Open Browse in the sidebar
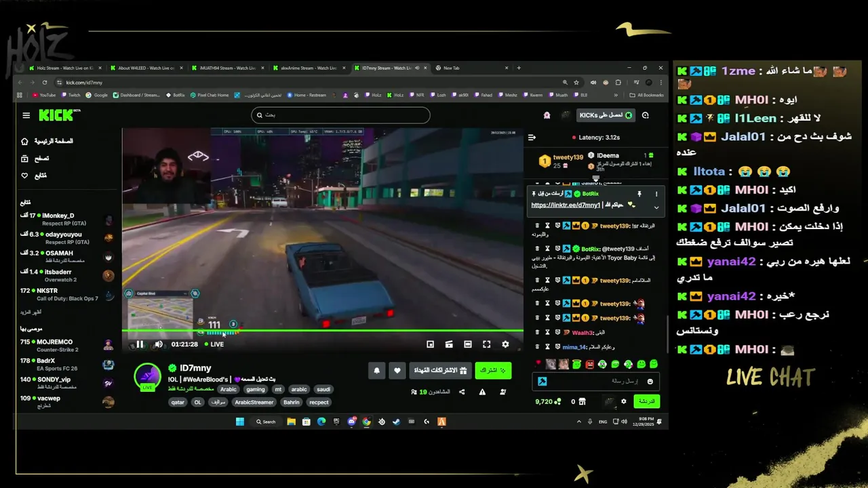 click(36, 159)
